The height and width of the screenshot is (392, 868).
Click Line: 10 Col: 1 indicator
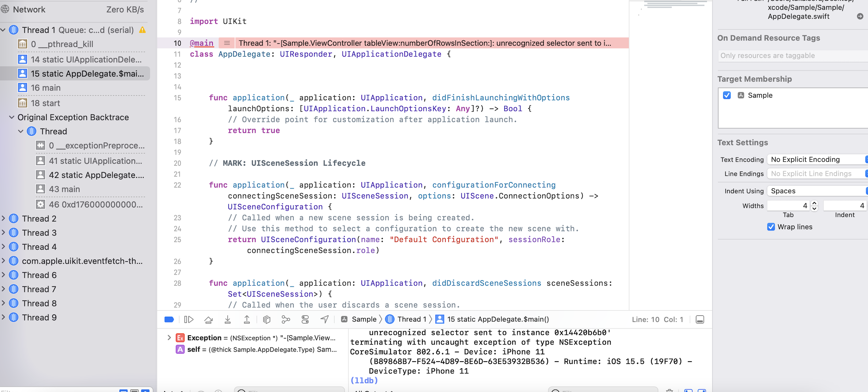pos(657,319)
